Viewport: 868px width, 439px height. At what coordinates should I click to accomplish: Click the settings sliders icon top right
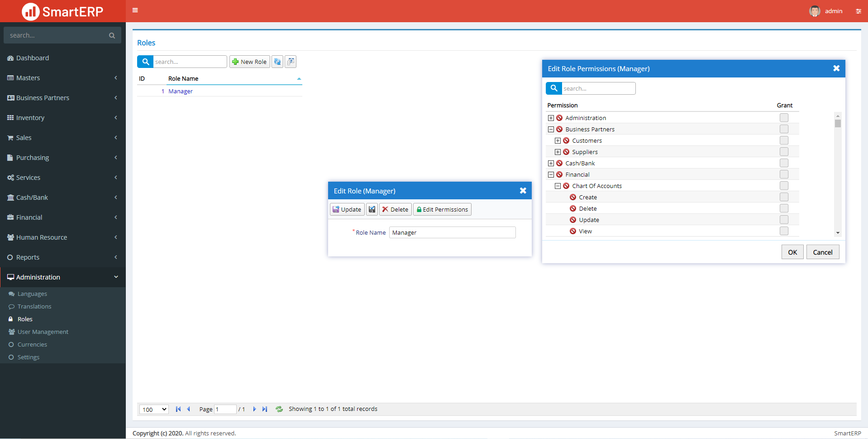click(x=858, y=11)
